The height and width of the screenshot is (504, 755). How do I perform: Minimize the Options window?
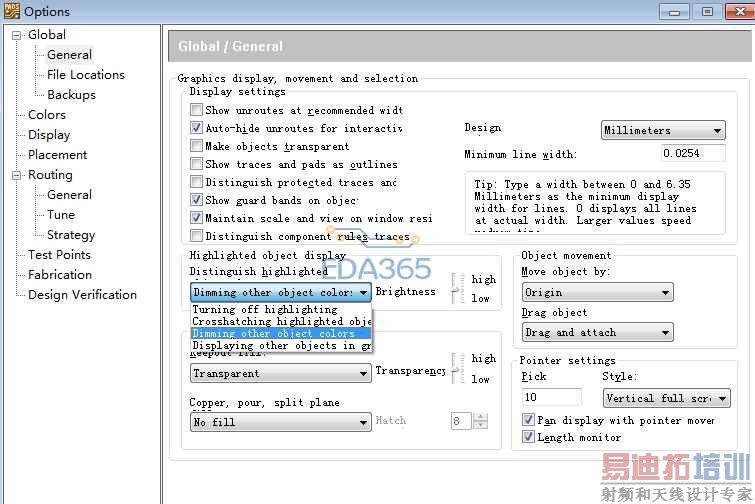674,12
